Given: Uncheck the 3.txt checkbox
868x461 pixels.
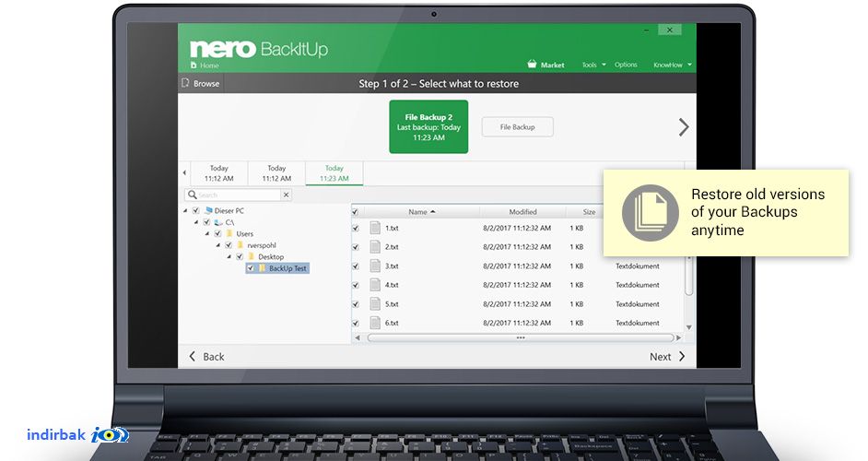Looking at the screenshot, I should (x=356, y=266).
